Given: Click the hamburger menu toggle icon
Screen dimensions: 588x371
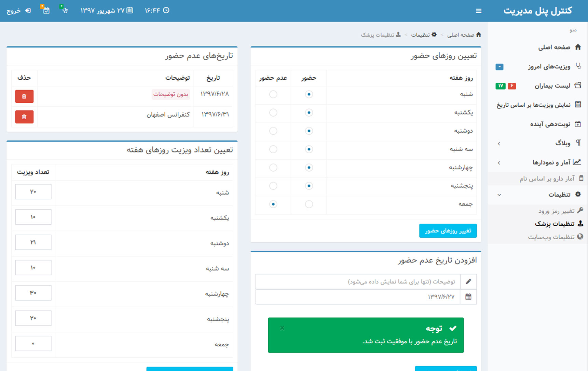Looking at the screenshot, I should [478, 11].
